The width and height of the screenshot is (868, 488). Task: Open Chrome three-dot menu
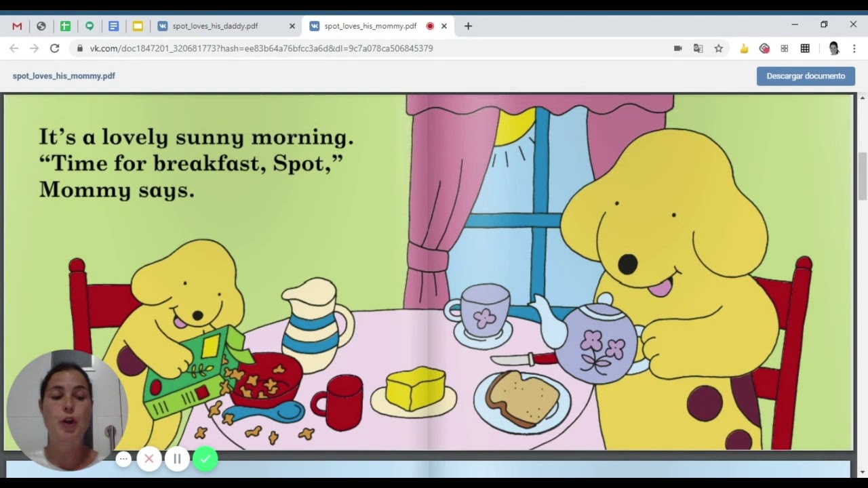tap(854, 48)
